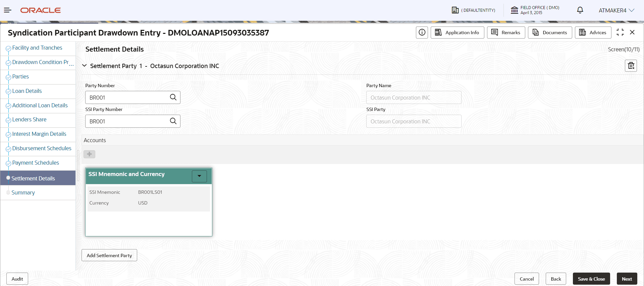This screenshot has width=644, height=286.
Task: Go to Facility and Tranches step
Action: click(37, 48)
